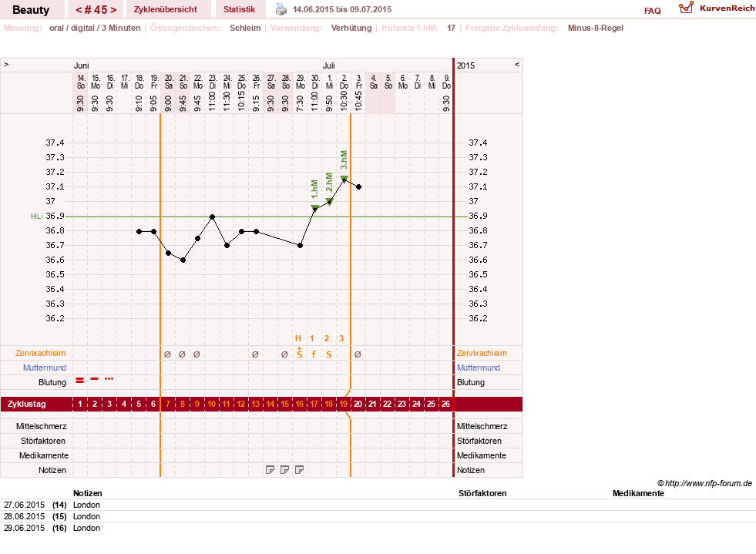Click the Schleim setting value
This screenshot has width=756, height=554.
click(245, 28)
